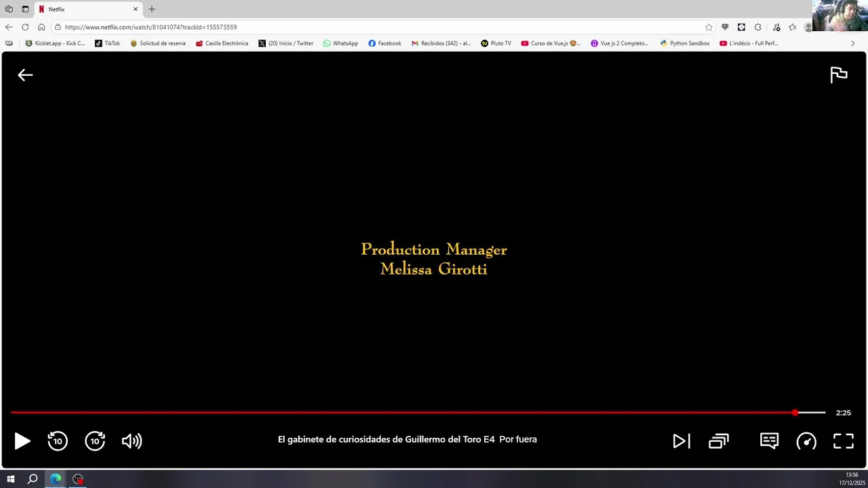Open the workspaces icon in tab bar
The image size is (868, 488).
point(9,9)
